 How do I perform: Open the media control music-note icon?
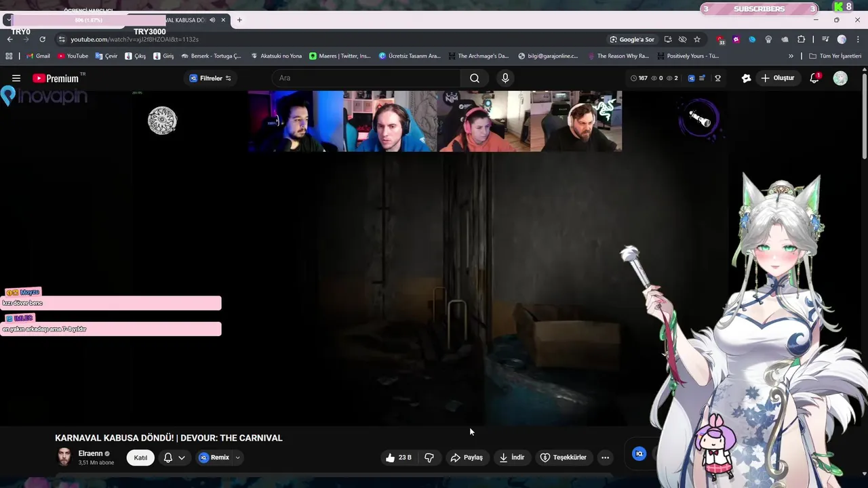click(x=825, y=39)
